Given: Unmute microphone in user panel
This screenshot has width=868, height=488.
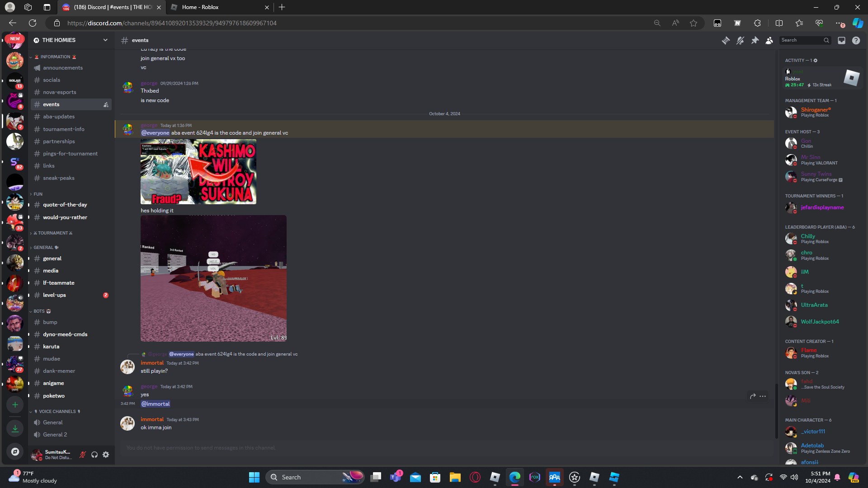Looking at the screenshot, I should tap(82, 455).
